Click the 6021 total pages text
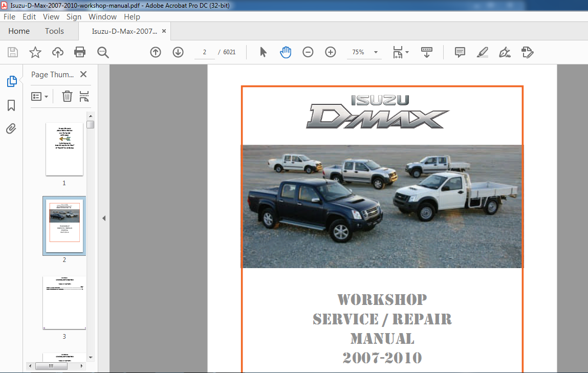 click(x=229, y=52)
